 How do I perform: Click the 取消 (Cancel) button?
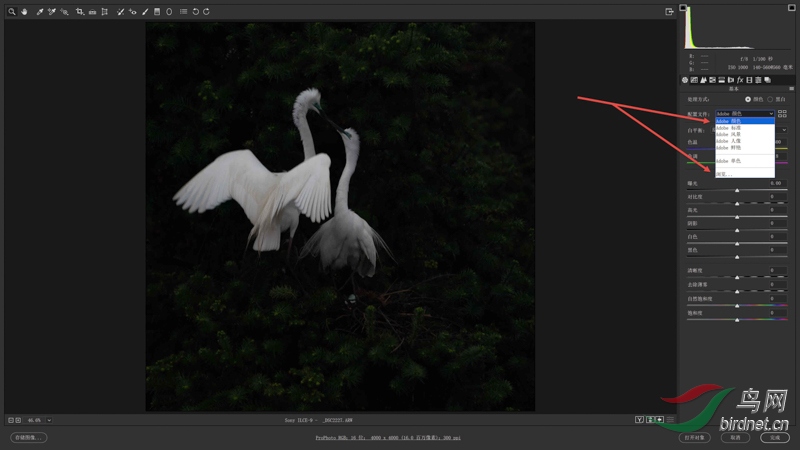[x=735, y=437]
